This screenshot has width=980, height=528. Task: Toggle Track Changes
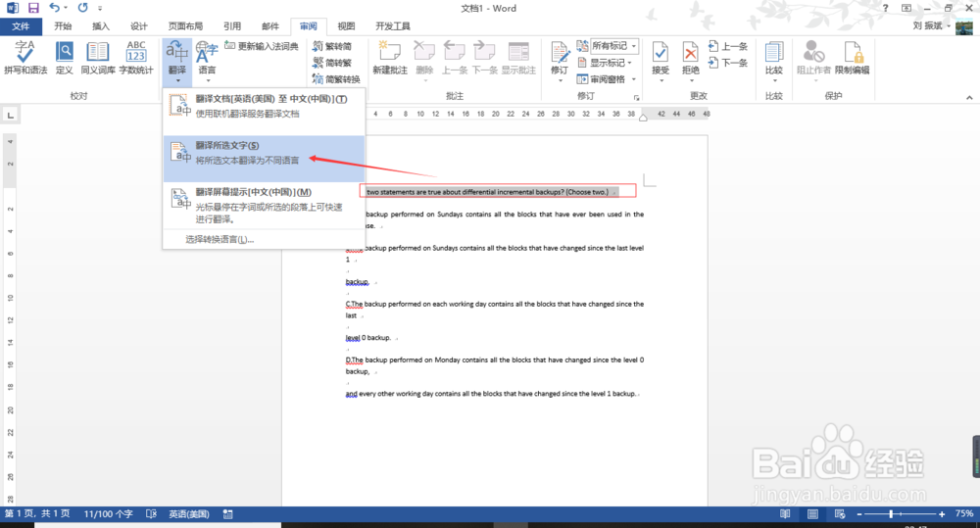tap(560, 53)
